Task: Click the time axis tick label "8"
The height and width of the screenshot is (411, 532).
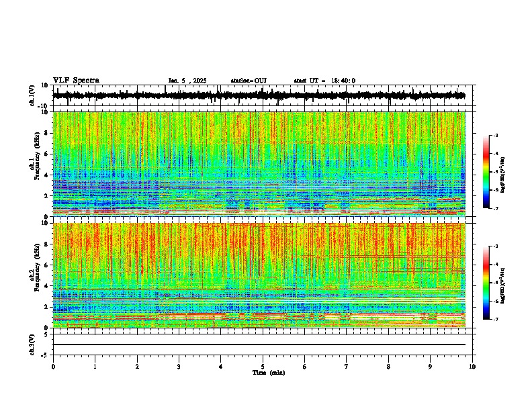Action: pyautogui.click(x=388, y=367)
